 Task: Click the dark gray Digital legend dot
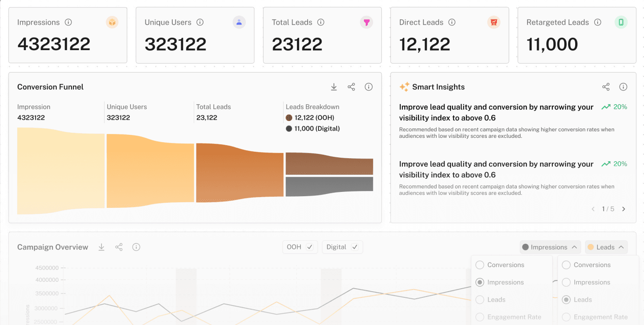pyautogui.click(x=289, y=128)
